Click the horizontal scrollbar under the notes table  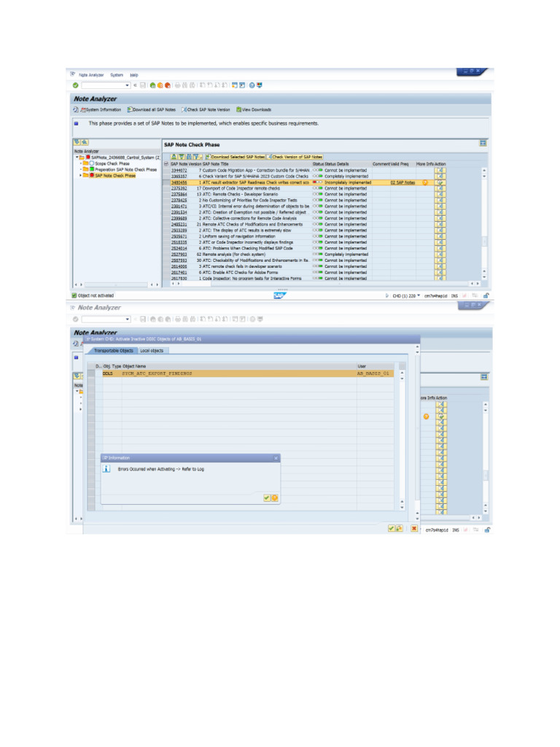coord(324,284)
